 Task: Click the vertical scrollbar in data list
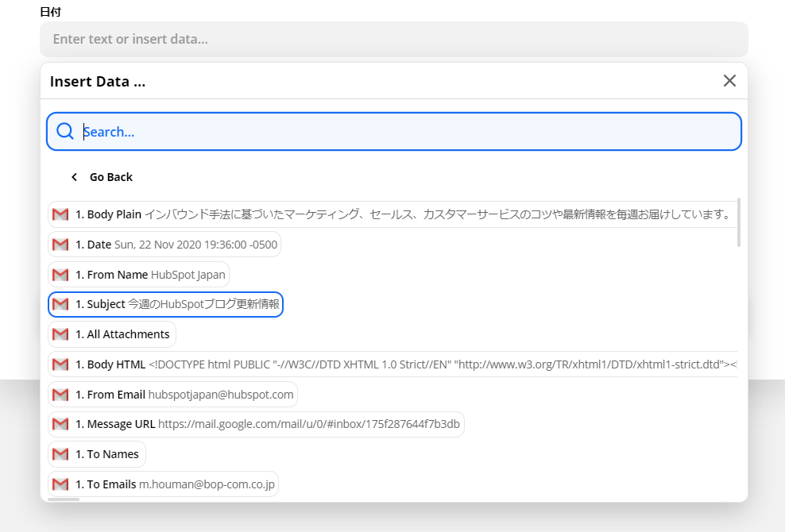[740, 222]
